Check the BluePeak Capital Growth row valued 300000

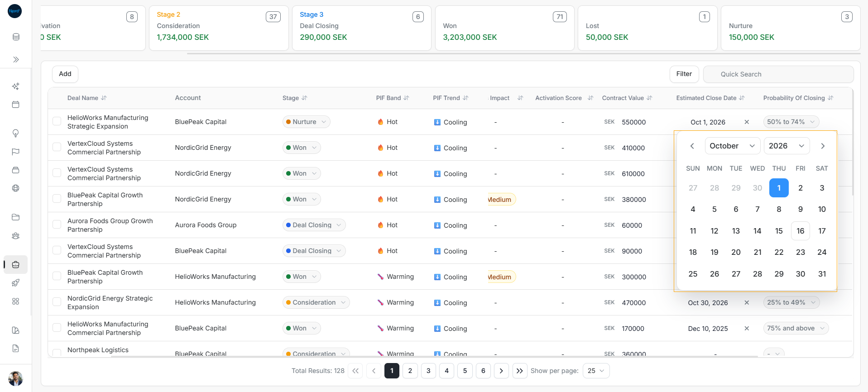(57, 276)
